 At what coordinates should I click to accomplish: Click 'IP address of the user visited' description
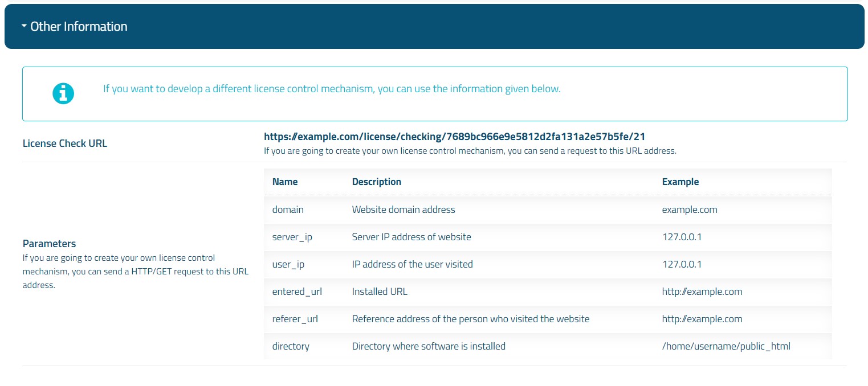pos(413,264)
